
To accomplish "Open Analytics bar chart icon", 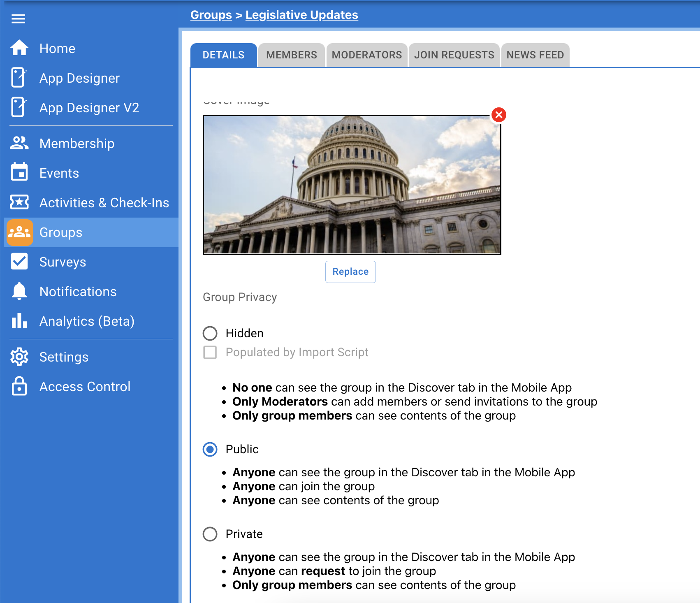I will click(x=19, y=321).
